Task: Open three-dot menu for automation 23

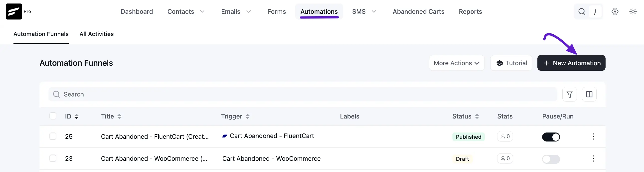Action: tap(594, 158)
